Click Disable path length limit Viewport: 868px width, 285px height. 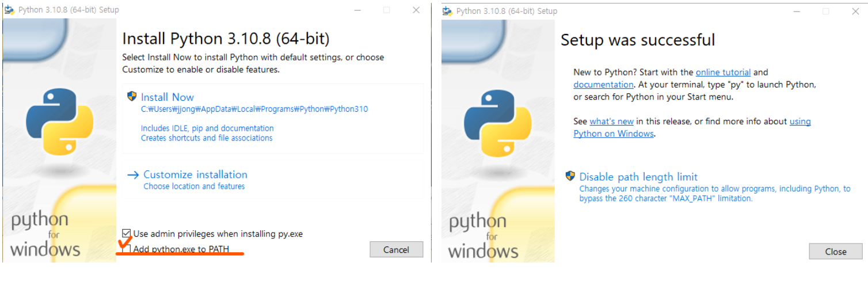coord(638,177)
